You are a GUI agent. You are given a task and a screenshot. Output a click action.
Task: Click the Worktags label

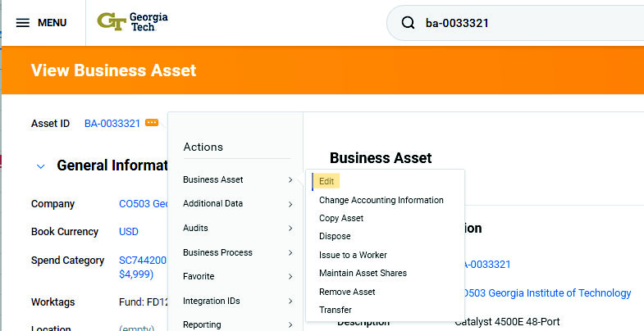[53, 302]
